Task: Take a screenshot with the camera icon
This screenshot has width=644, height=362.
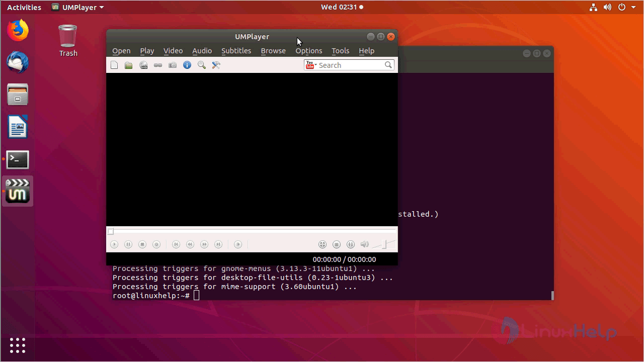Action: click(173, 65)
